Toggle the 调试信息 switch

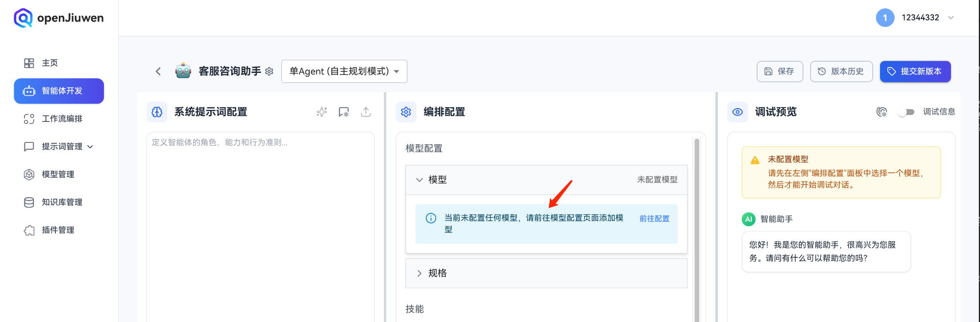point(906,112)
